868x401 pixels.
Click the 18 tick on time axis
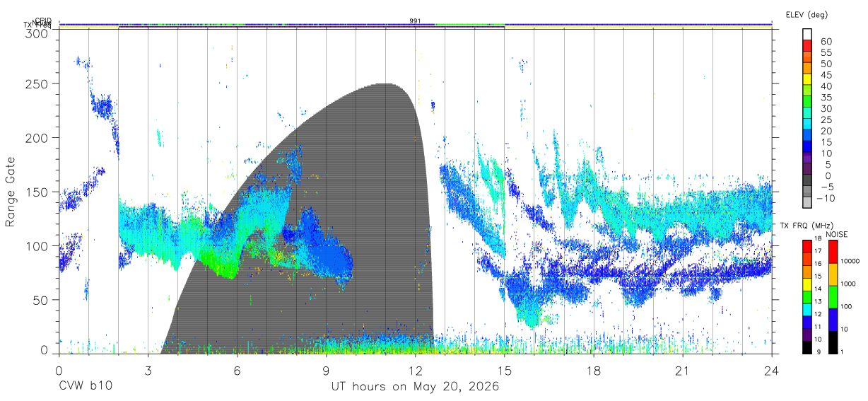[x=593, y=371]
